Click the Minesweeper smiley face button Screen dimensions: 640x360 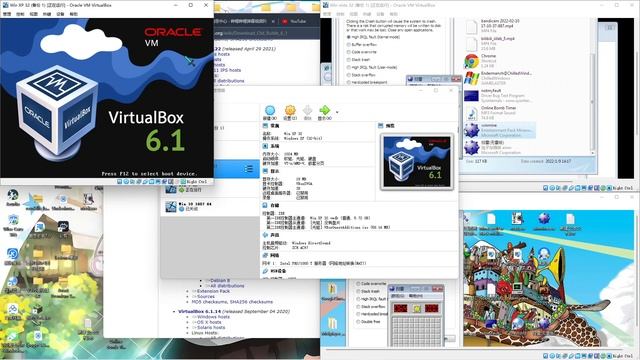pyautogui.click(x=417, y=308)
